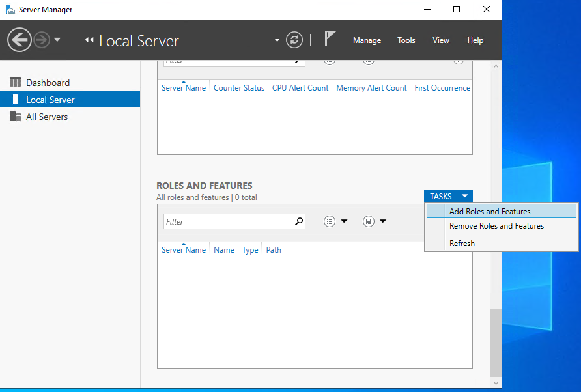Open saved queries dropdown in Roles section
The image size is (581, 392).
tap(375, 221)
